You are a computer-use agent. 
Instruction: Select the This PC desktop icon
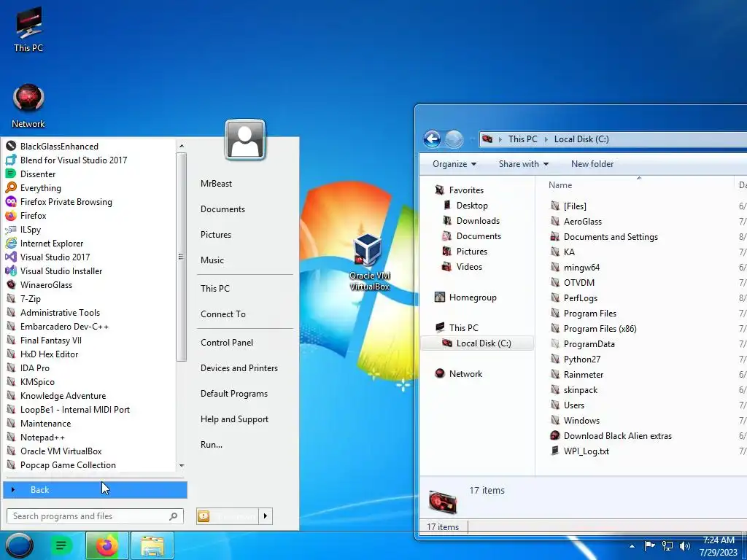[28, 29]
